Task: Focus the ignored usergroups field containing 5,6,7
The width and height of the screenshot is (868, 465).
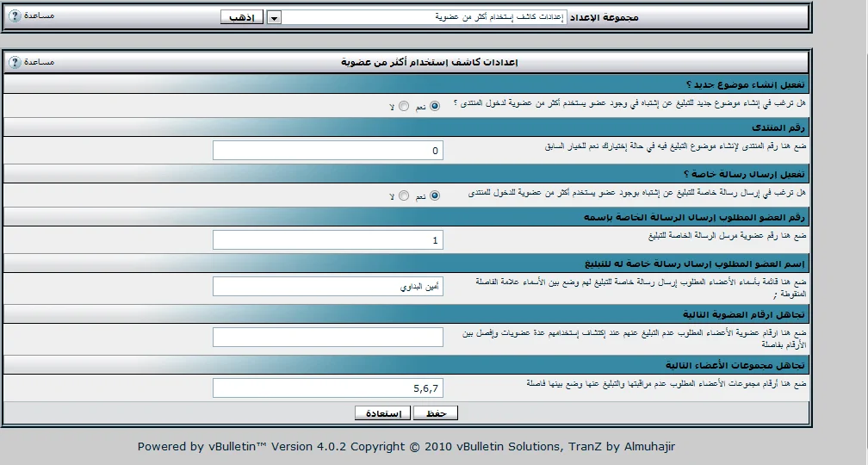Action: [x=327, y=388]
